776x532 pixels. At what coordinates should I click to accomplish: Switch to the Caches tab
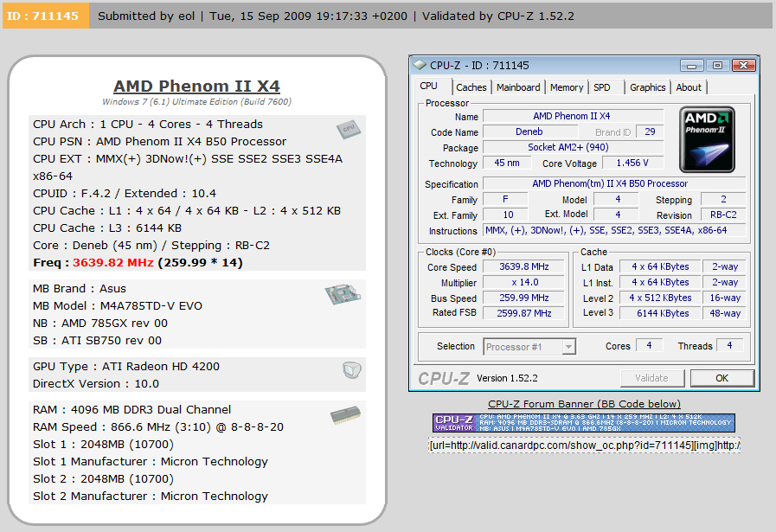click(x=471, y=87)
